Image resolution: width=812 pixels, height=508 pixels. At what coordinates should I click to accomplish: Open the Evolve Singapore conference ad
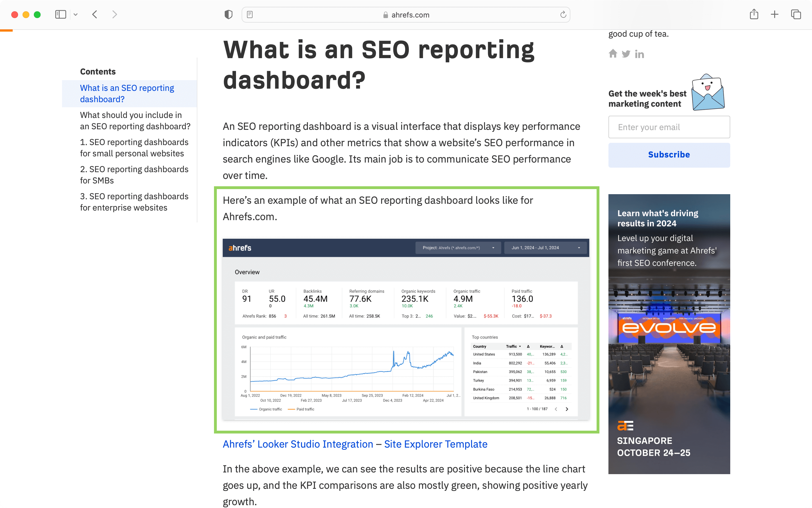click(669, 334)
